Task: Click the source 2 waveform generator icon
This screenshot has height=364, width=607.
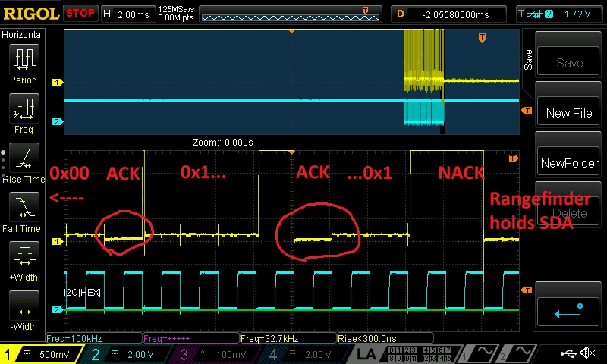Action: click(518, 353)
